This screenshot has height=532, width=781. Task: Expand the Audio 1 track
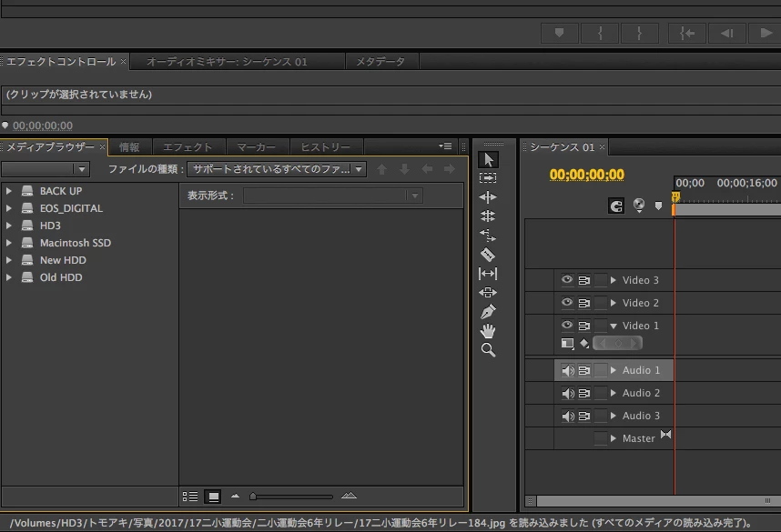point(614,370)
